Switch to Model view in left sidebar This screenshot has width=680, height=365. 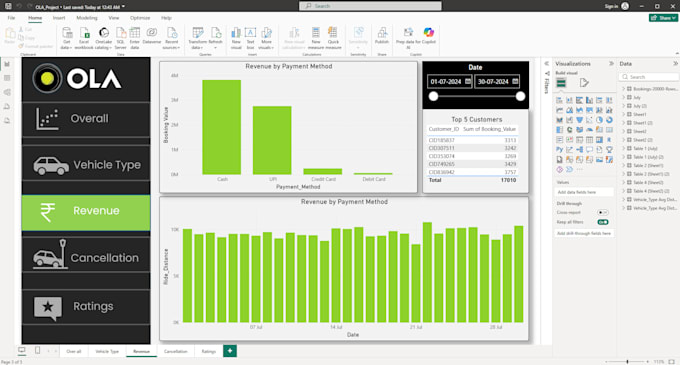(x=7, y=92)
